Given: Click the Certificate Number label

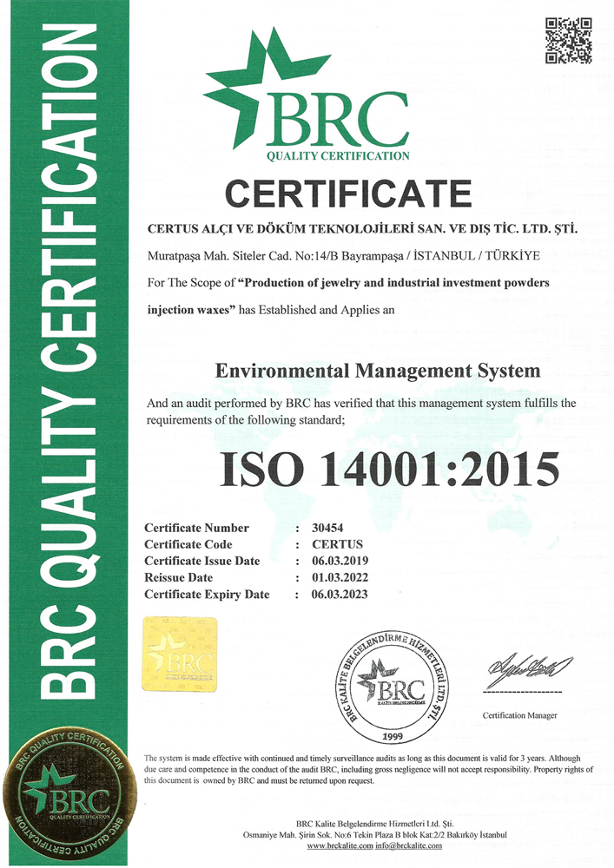Looking at the screenshot, I should (x=196, y=528).
